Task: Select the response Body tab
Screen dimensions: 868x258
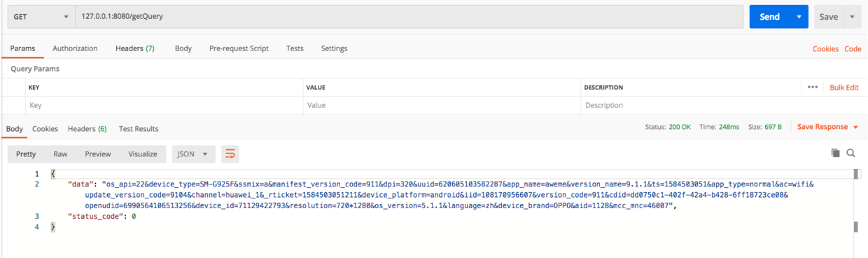Action: pyautogui.click(x=15, y=129)
